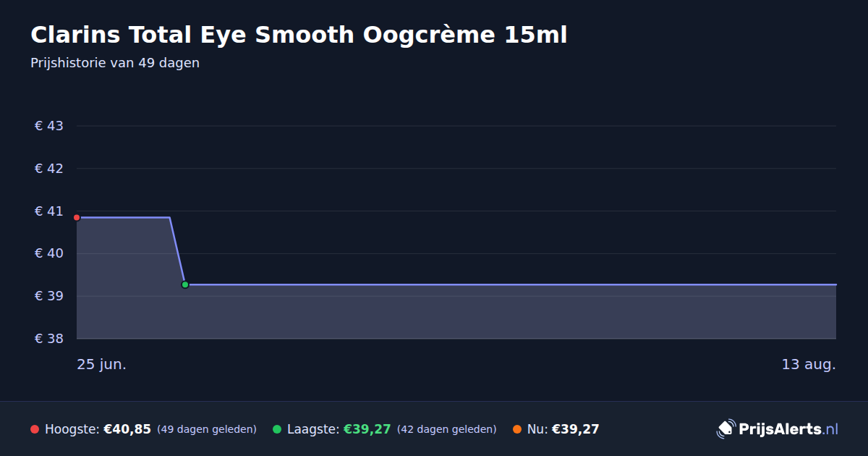Click the orange current-price dot in legend
This screenshot has width=868, height=456.
coord(517,429)
